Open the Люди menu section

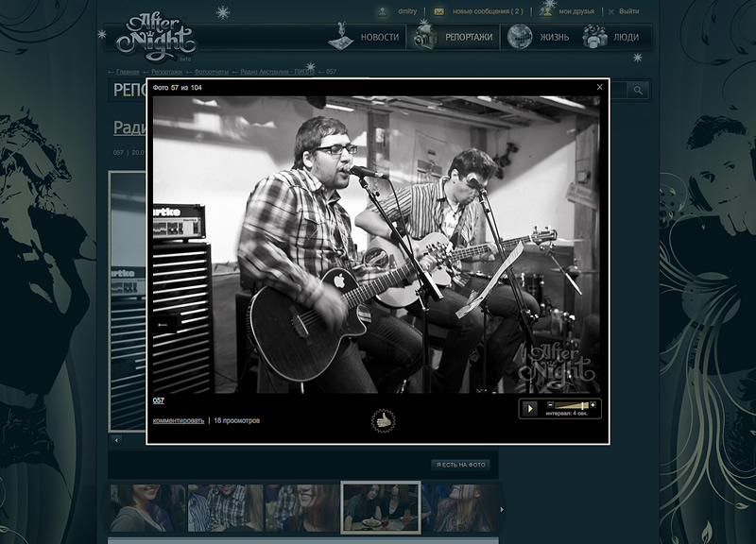[627, 37]
